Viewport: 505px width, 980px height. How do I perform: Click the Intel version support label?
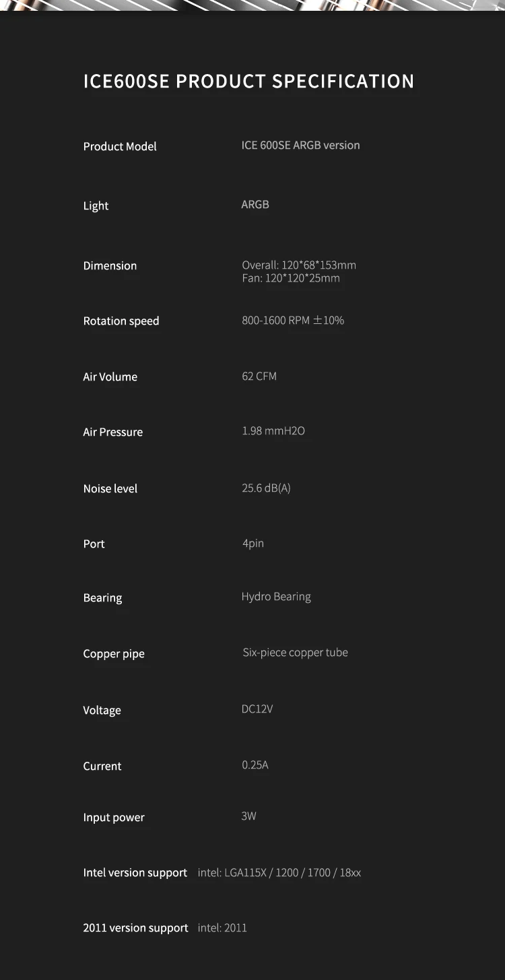[135, 872]
